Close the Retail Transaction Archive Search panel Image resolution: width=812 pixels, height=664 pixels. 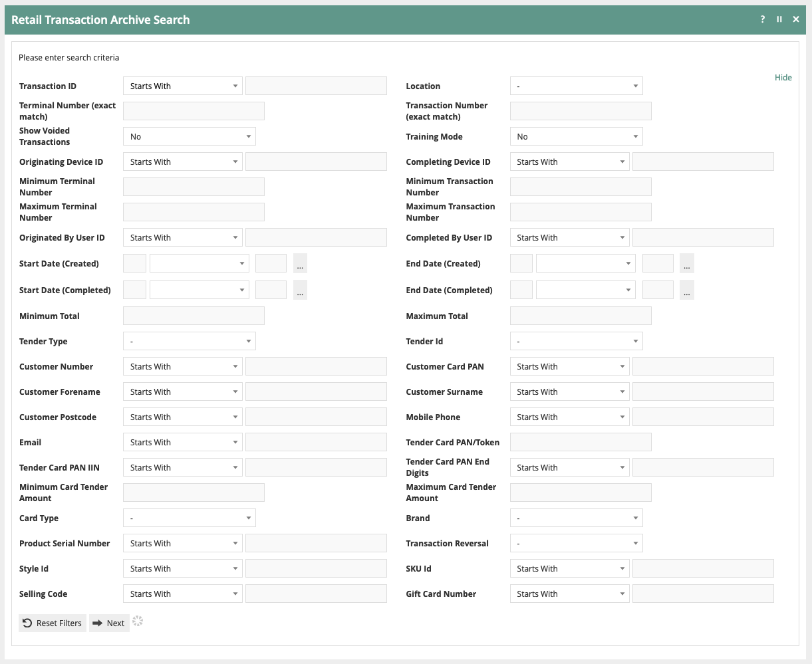tap(796, 19)
